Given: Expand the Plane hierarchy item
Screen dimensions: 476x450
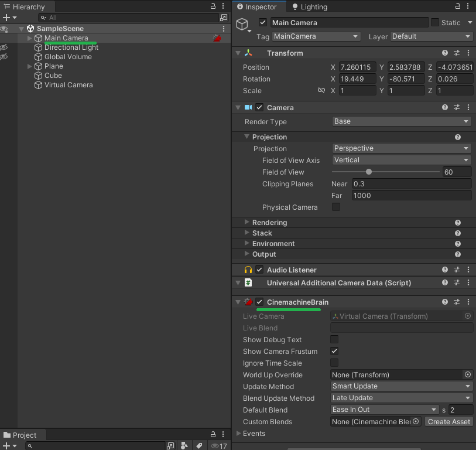Looking at the screenshot, I should click(x=29, y=66).
